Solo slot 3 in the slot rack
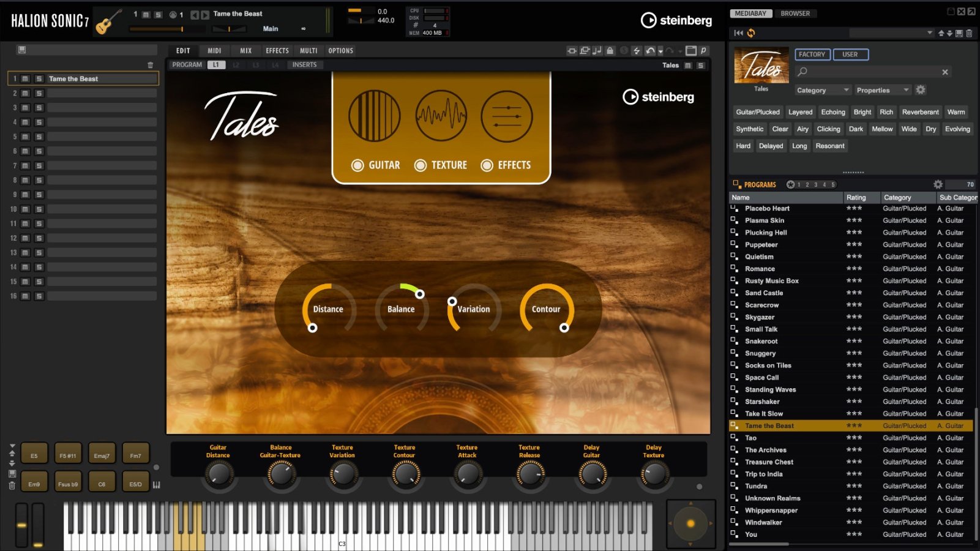 (x=39, y=108)
